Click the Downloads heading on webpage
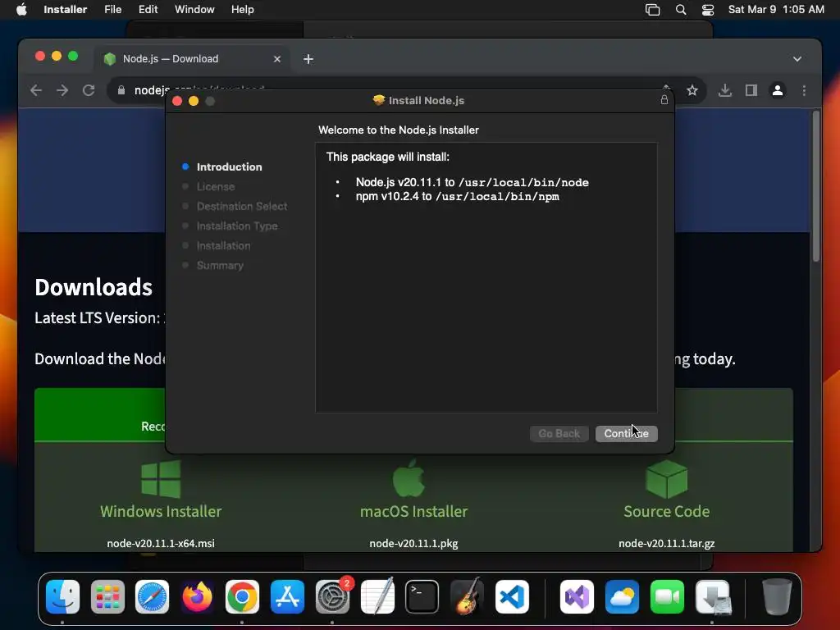 pos(94,287)
